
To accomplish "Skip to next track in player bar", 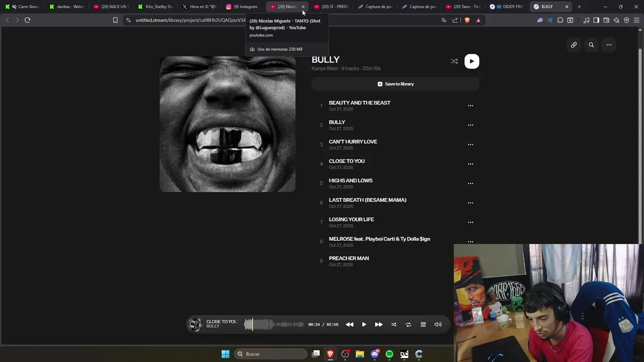I will tap(379, 324).
